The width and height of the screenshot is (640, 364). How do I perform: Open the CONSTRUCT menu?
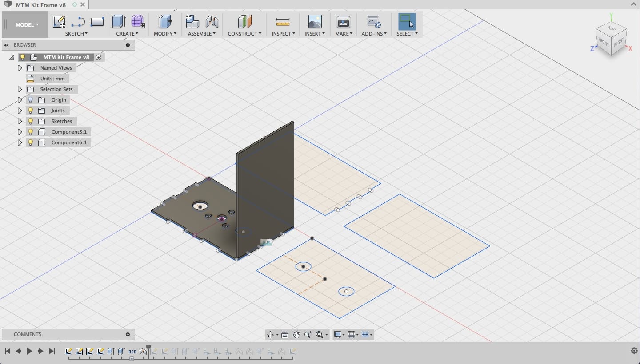point(244,34)
